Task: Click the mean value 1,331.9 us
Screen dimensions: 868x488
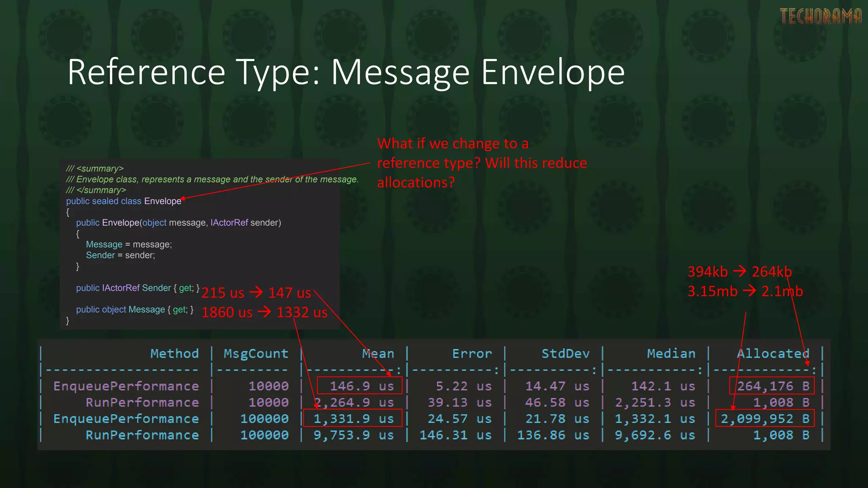Action: [354, 419]
